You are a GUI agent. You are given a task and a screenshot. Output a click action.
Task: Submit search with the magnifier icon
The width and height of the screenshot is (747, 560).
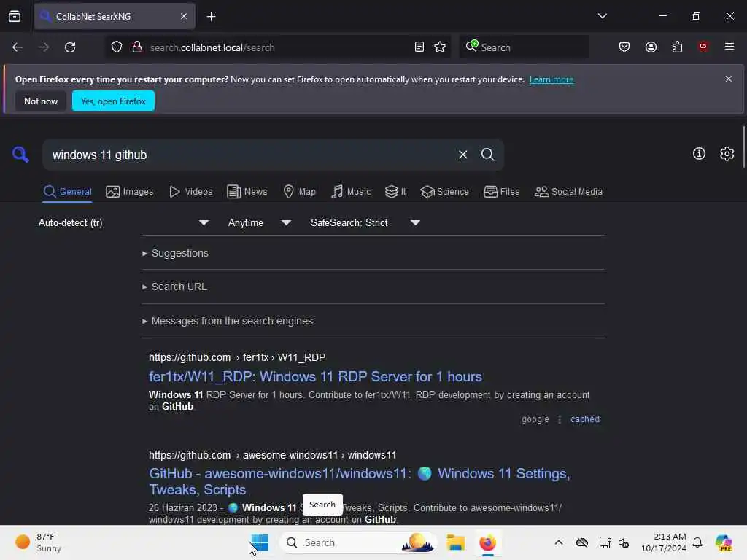pos(487,155)
